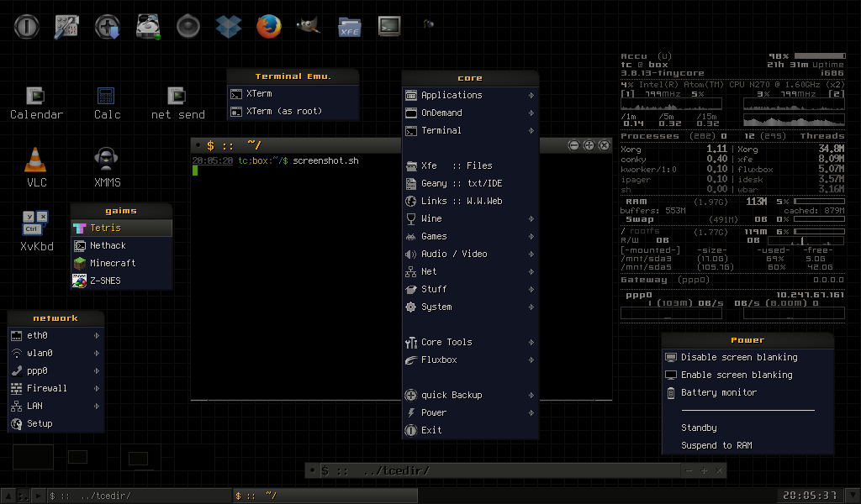The width and height of the screenshot is (861, 504).
Task: Launch Firefox from the top dock
Action: click(x=268, y=27)
